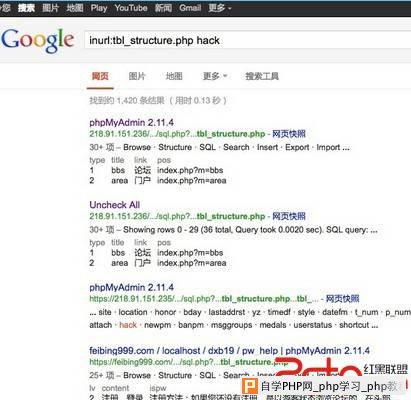Open the Uncheck All result title
The width and height of the screenshot is (411, 400).
114,205
